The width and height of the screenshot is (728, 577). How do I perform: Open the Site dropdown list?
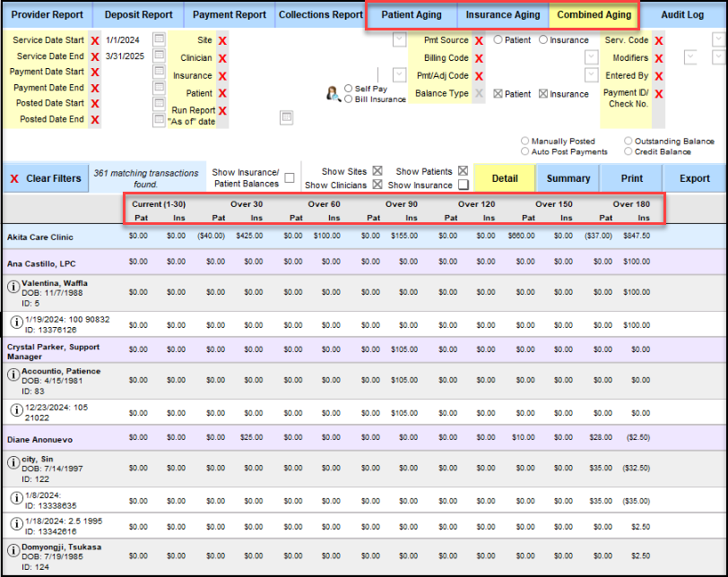coord(400,40)
